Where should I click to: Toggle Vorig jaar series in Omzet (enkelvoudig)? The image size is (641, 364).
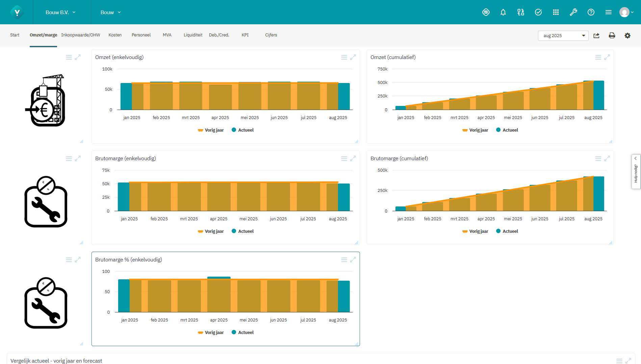[211, 130]
